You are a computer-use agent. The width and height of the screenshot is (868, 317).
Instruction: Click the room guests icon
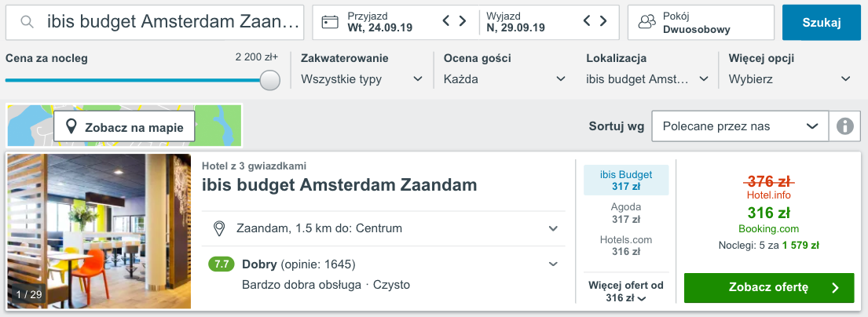coord(647,23)
